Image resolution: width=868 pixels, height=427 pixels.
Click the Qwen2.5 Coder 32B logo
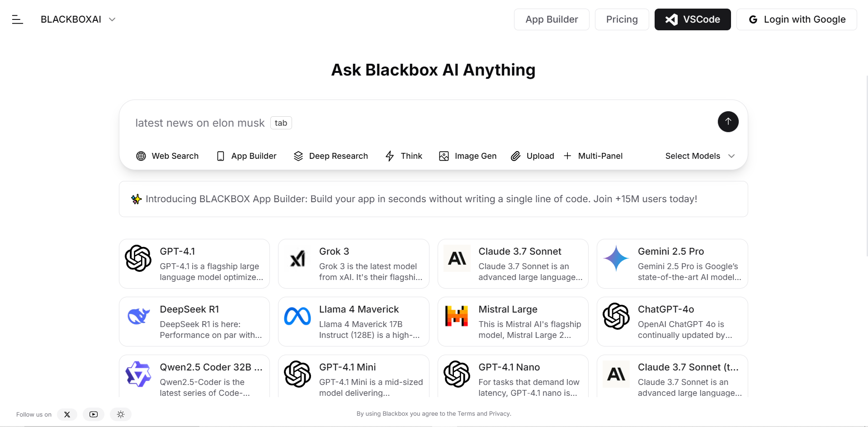coord(138,374)
